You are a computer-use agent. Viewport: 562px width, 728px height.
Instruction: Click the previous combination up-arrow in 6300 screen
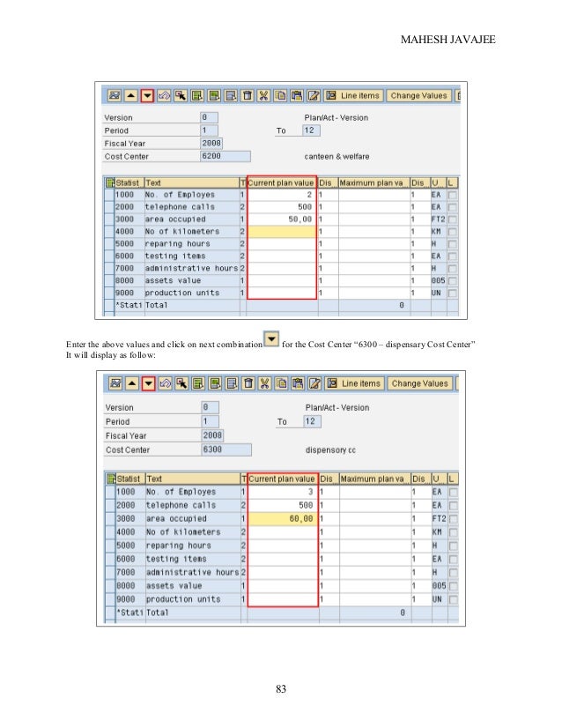[132, 383]
